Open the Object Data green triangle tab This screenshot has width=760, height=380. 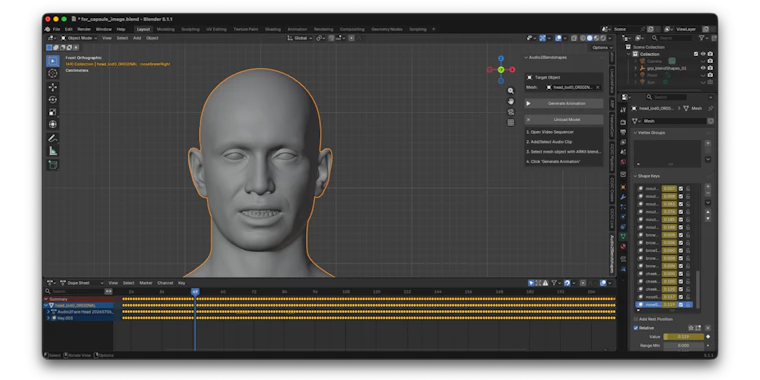coord(623,236)
